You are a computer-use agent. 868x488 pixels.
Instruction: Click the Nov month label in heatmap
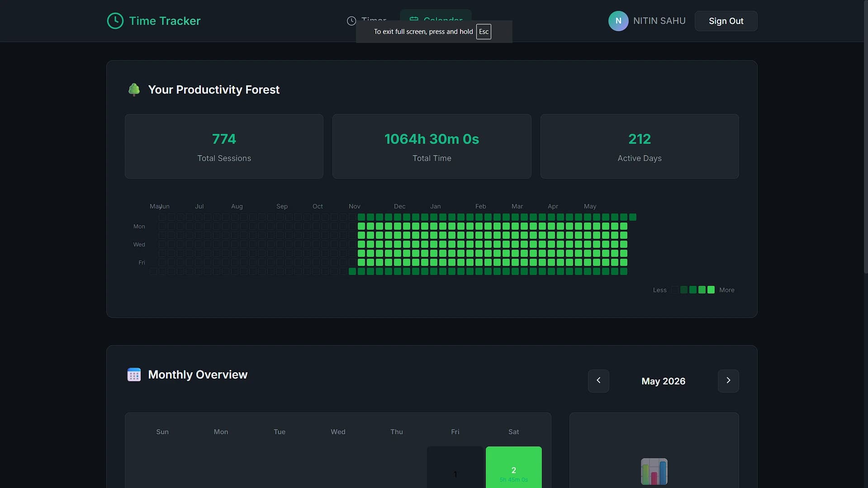pyautogui.click(x=355, y=206)
